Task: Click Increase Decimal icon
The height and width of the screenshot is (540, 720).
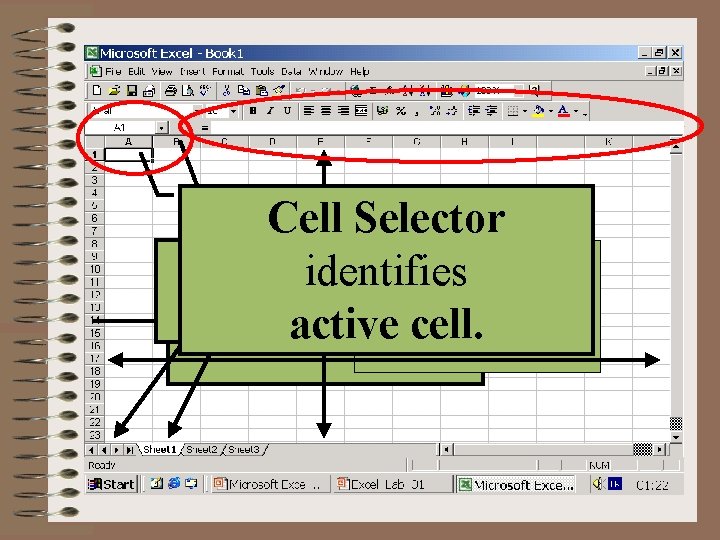Action: pyautogui.click(x=435, y=111)
